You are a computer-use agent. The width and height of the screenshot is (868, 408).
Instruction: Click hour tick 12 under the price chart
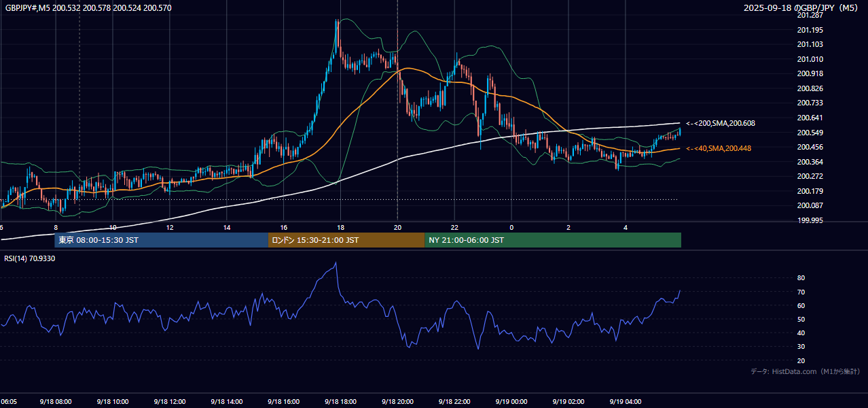(x=169, y=228)
